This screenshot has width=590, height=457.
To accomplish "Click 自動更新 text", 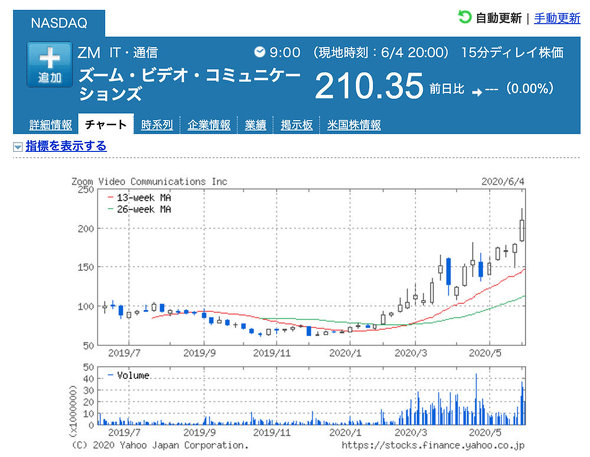I will point(499,18).
